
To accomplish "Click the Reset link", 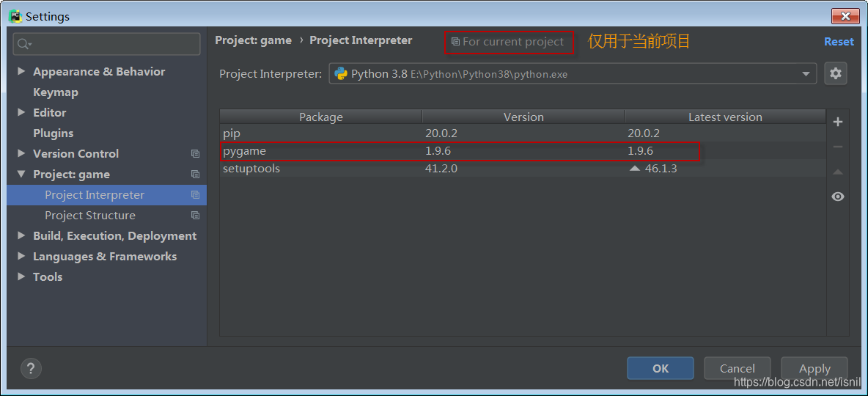I will tap(839, 42).
